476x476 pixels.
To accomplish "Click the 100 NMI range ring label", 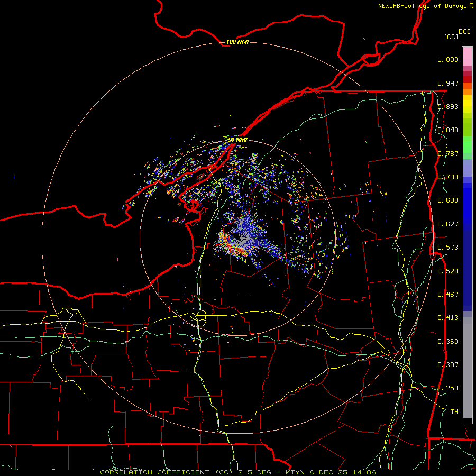I will click(x=237, y=42).
